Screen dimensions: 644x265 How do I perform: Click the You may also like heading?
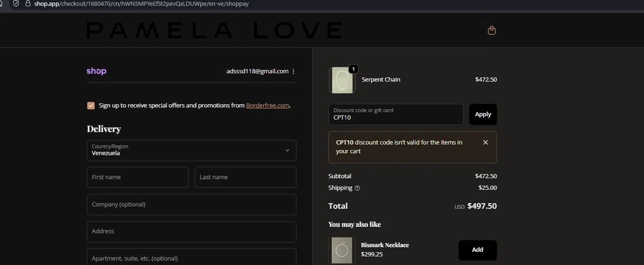coord(355,225)
